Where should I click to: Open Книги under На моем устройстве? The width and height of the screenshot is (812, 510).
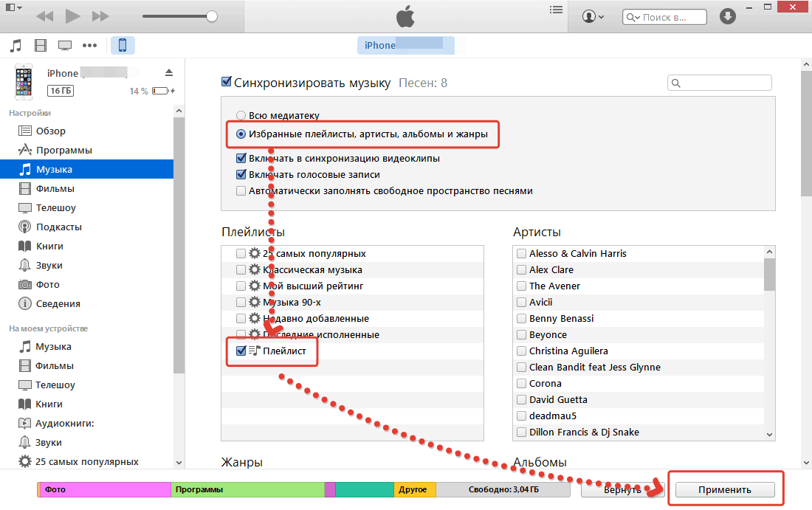[x=49, y=404]
